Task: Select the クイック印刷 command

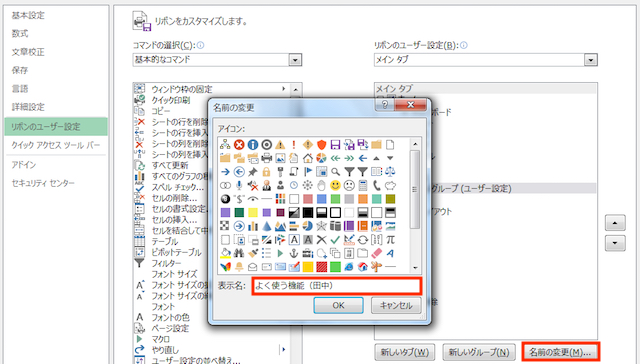Action: coord(171,100)
